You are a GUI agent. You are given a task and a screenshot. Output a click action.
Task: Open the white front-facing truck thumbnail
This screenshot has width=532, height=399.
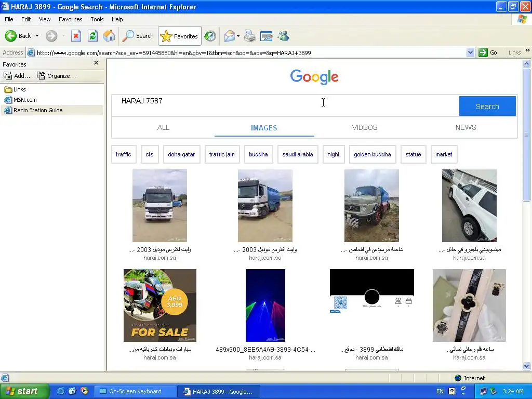pos(159,206)
